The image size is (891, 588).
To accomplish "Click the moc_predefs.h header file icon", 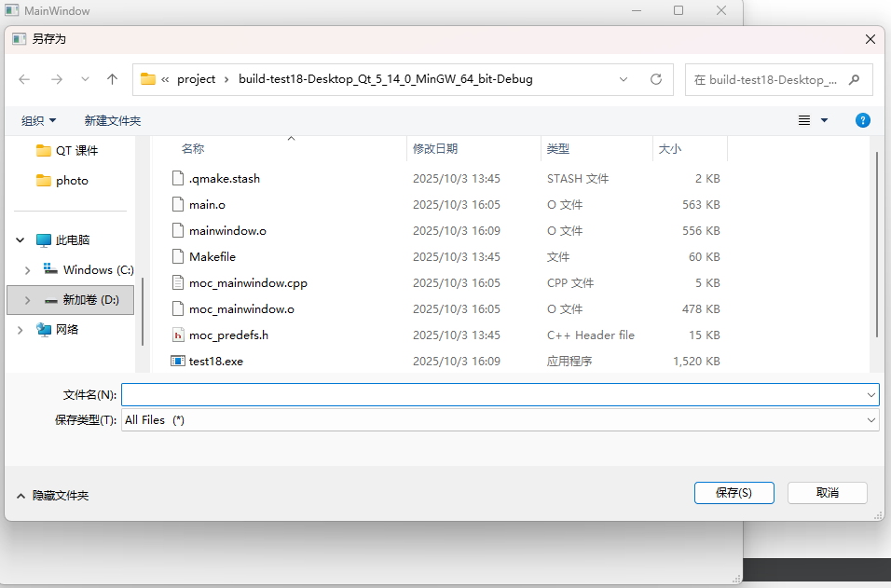I will (x=178, y=335).
